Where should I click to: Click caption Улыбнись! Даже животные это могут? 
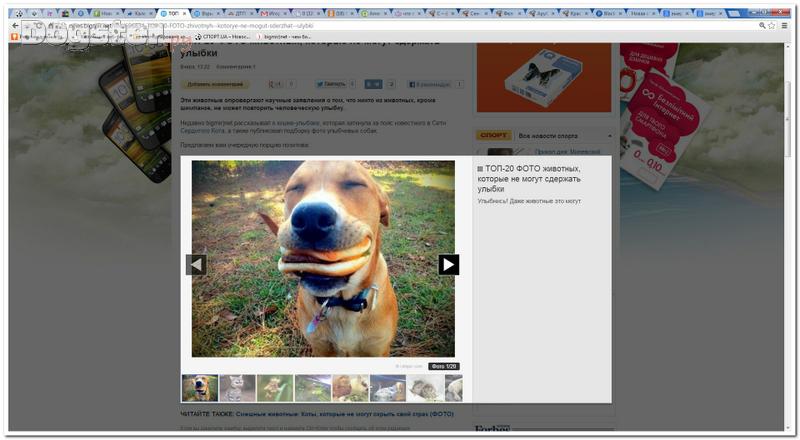(529, 201)
